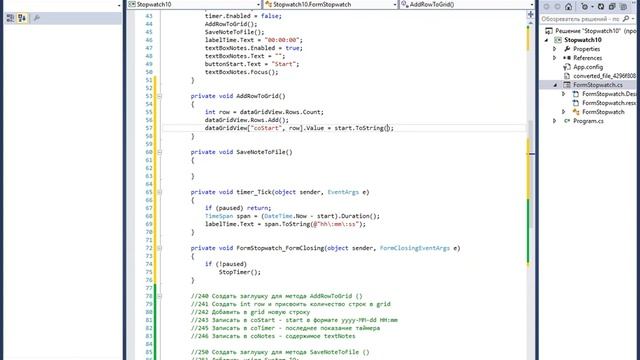The height and width of the screenshot is (360, 640).
Task: Click comment //240 on line 78
Action: (x=276, y=296)
